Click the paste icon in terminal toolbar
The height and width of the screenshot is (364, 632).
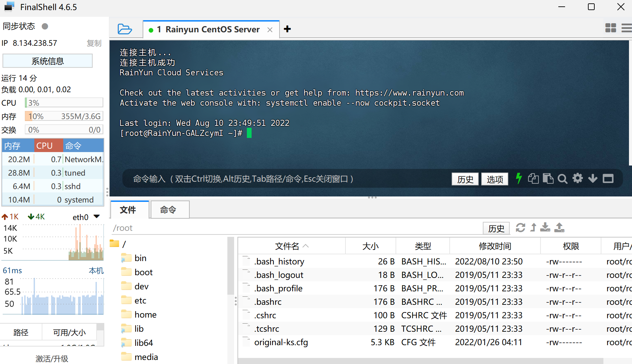coord(548,178)
